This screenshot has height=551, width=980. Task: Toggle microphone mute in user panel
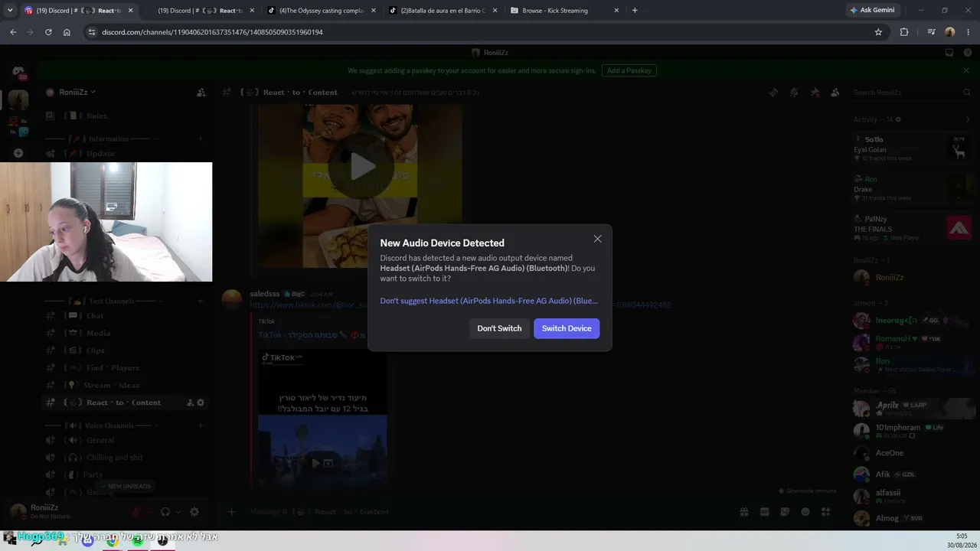point(136,512)
